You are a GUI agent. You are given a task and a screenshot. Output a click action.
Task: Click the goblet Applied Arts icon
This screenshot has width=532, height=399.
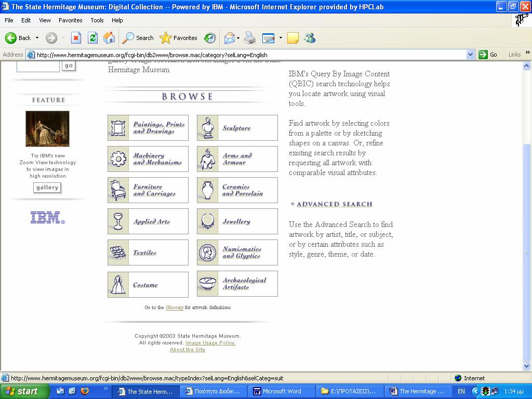pyautogui.click(x=118, y=221)
